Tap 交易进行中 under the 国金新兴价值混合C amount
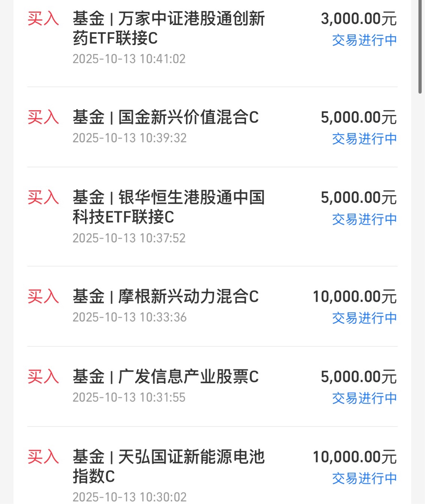This screenshot has height=504, width=425. 364,139
